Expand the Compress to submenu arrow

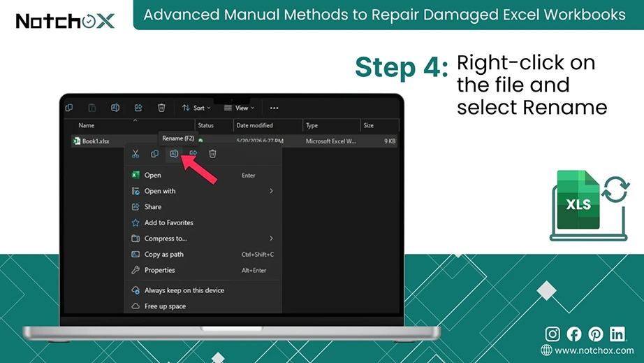click(271, 239)
